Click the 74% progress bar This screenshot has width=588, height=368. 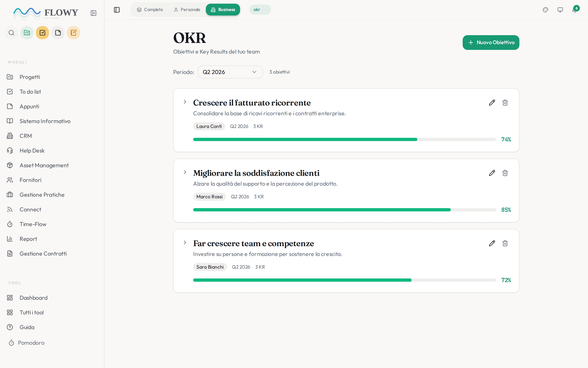345,139
